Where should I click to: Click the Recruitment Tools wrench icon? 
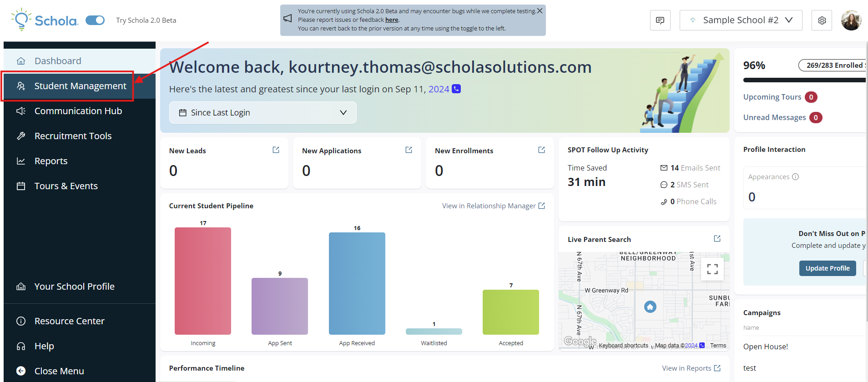coord(21,136)
